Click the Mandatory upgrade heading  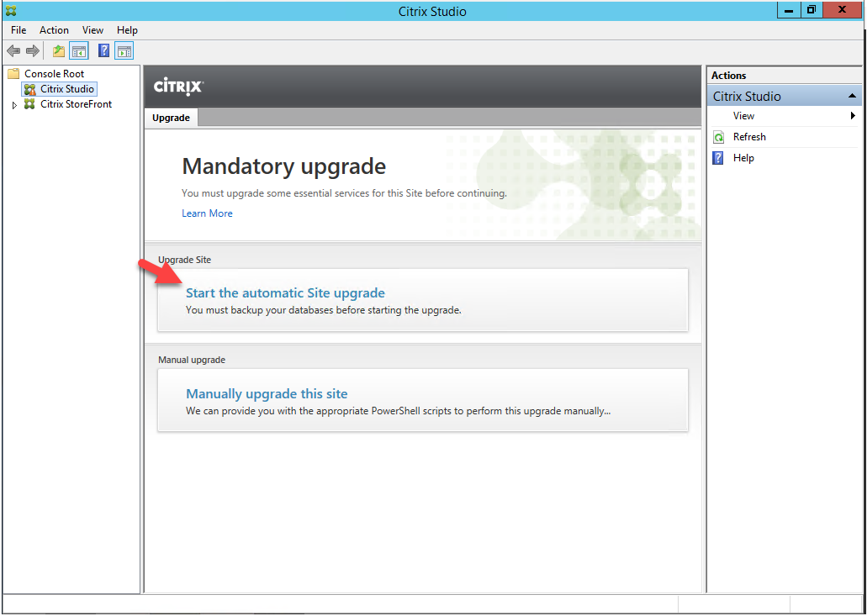pyautogui.click(x=283, y=166)
